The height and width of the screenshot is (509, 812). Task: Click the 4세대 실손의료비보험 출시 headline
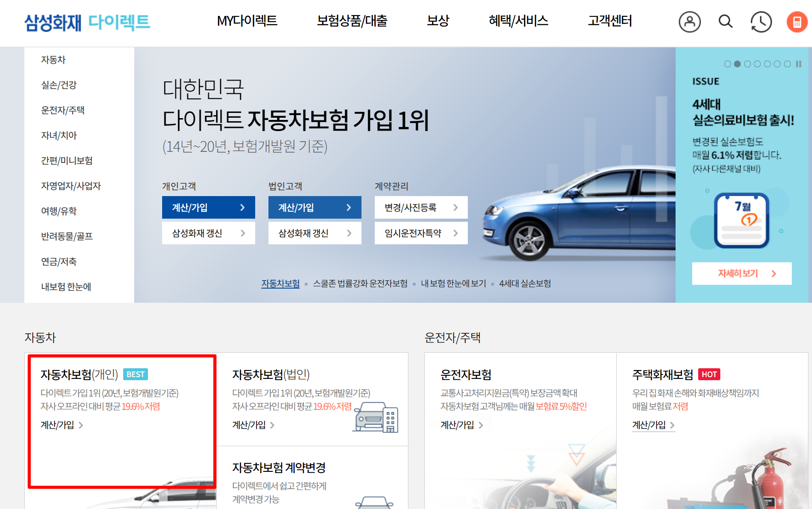point(743,112)
